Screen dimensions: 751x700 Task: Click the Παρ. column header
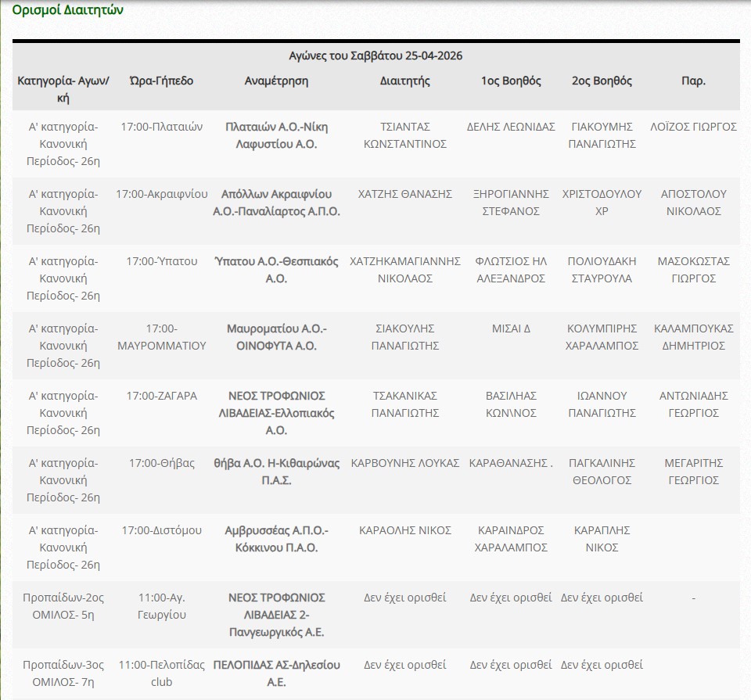[693, 81]
